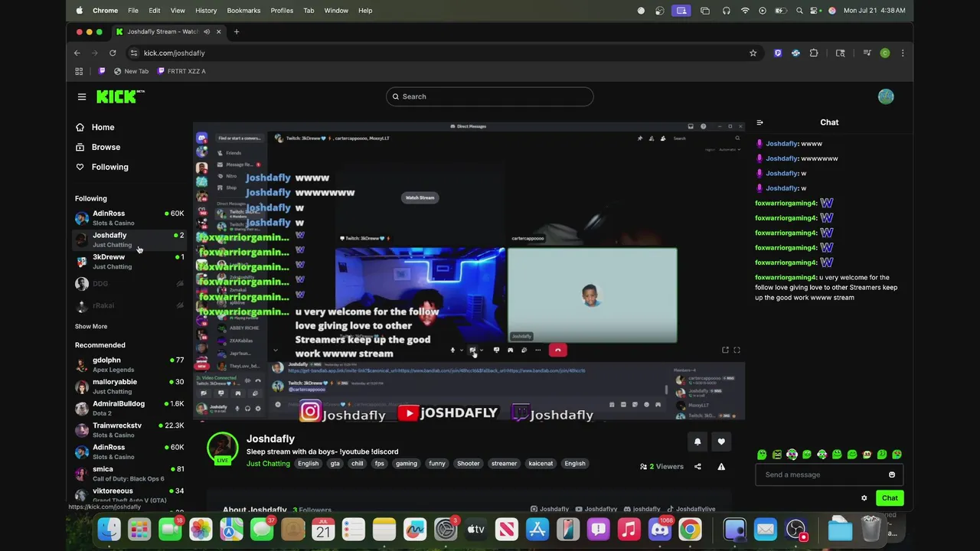The image size is (980, 551).
Task: Open ad block shield extension icon
Action: point(778,53)
